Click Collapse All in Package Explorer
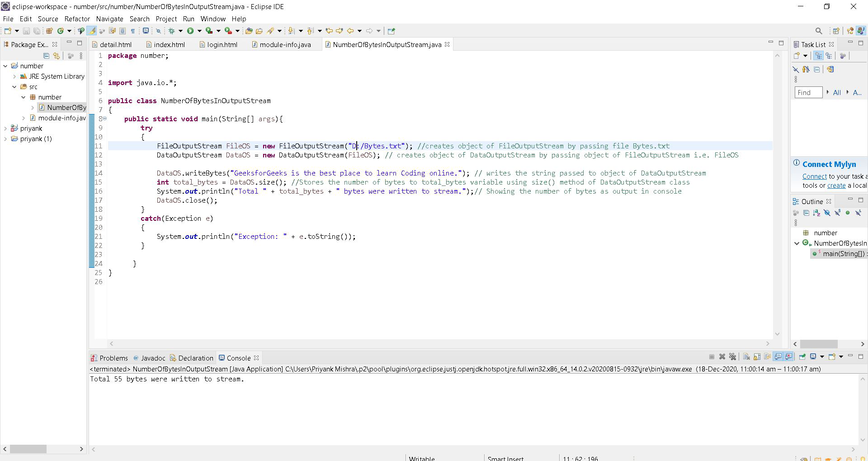 [x=46, y=56]
